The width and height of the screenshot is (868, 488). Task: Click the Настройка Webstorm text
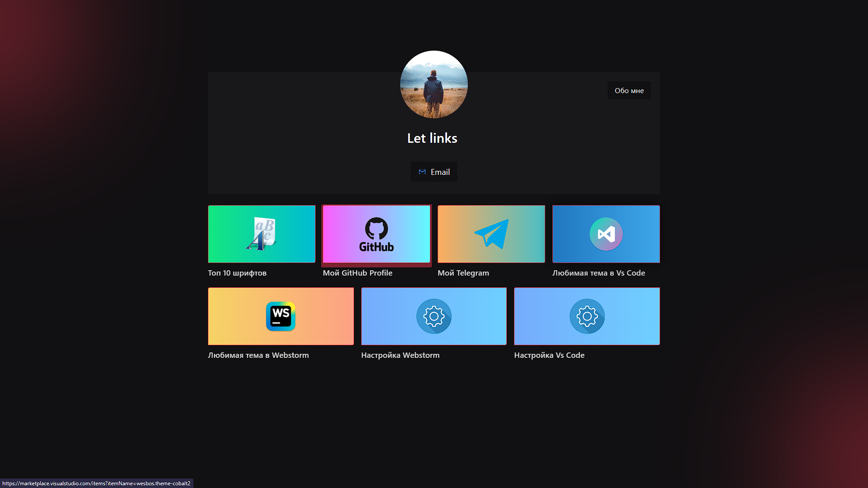pyautogui.click(x=400, y=355)
